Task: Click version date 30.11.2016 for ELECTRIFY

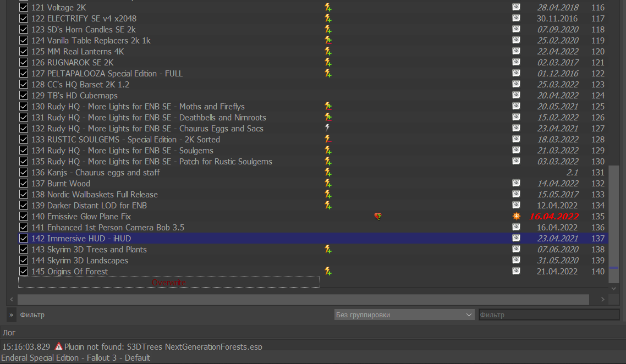Action: click(557, 18)
